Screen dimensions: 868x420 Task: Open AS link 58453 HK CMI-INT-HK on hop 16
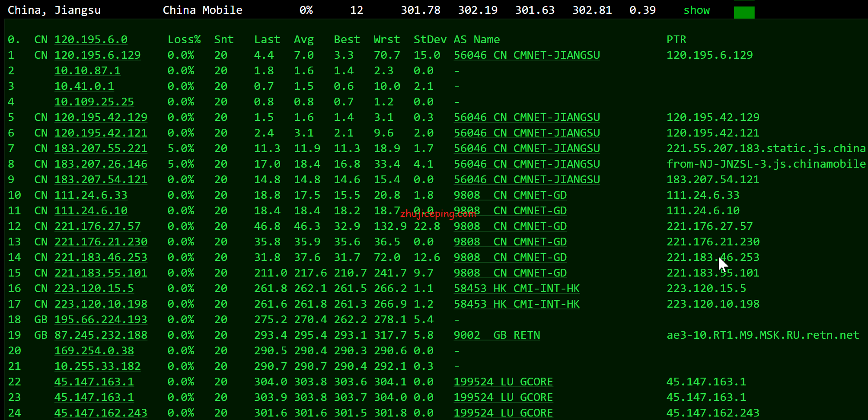pos(517,289)
